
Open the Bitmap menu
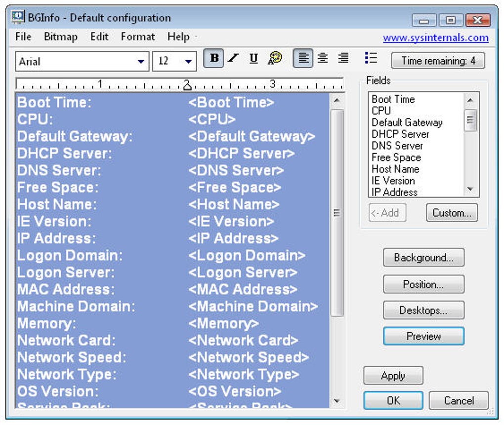click(60, 37)
